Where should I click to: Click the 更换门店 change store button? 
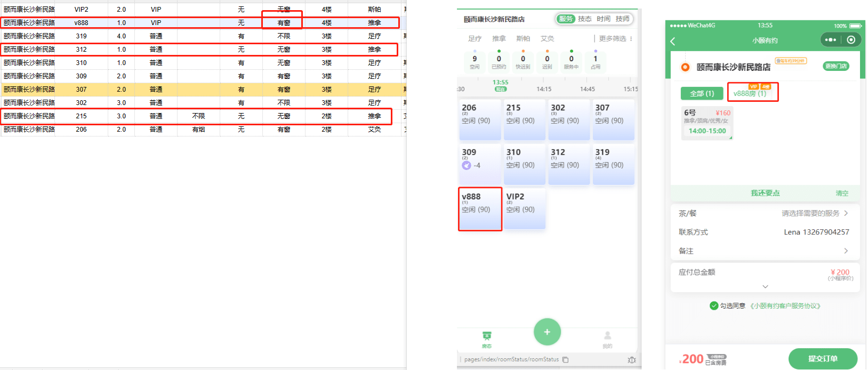pyautogui.click(x=836, y=66)
